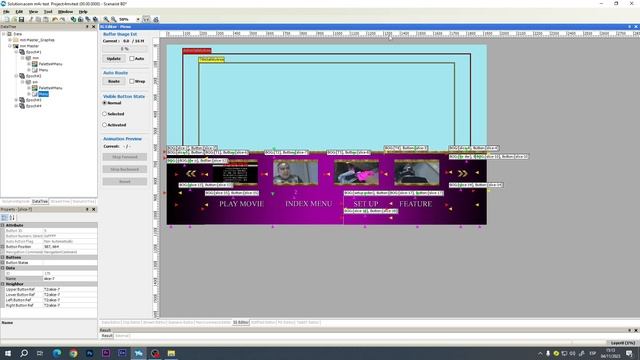Click the Zoom out magnifier icon
Viewport: 640px width, 360px height.
coord(113,19)
